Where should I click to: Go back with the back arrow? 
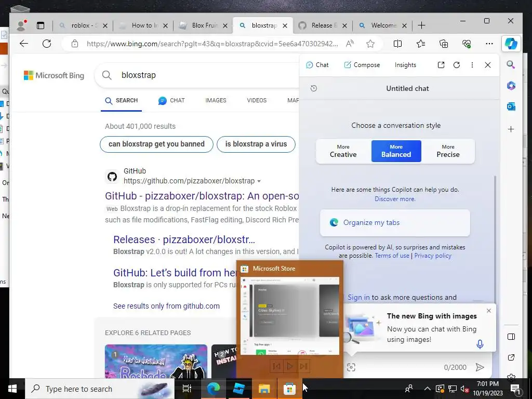tap(24, 44)
